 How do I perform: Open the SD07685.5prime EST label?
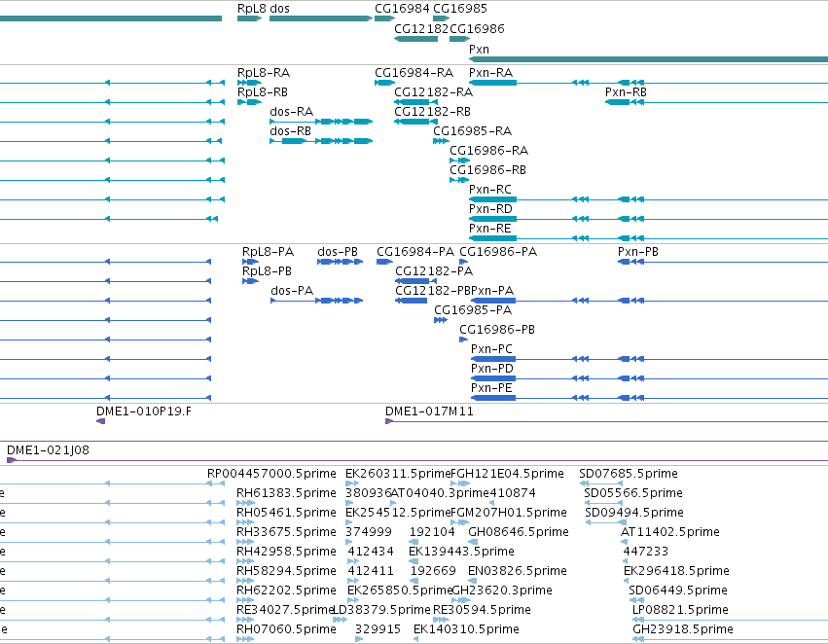(629, 474)
